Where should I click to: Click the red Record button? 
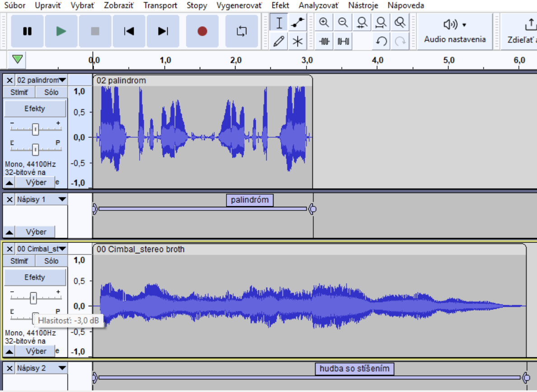pyautogui.click(x=202, y=31)
